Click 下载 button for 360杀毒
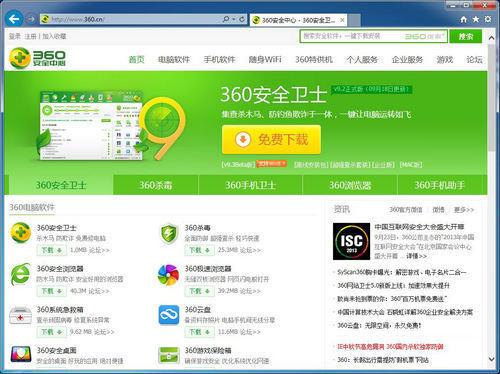 199,250
